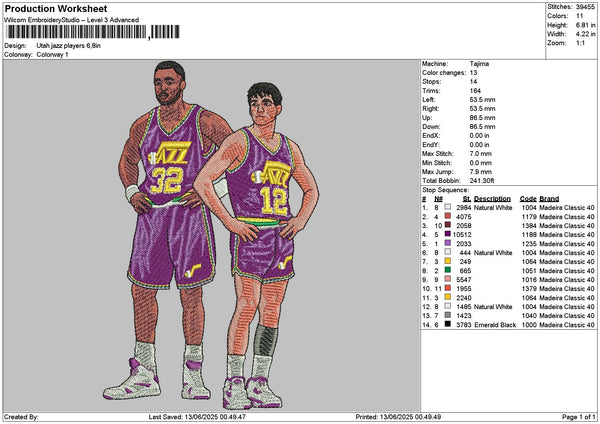The image size is (600, 424).
Task: Click the gray swatch in the 1423 stitches row
Action: (448, 315)
